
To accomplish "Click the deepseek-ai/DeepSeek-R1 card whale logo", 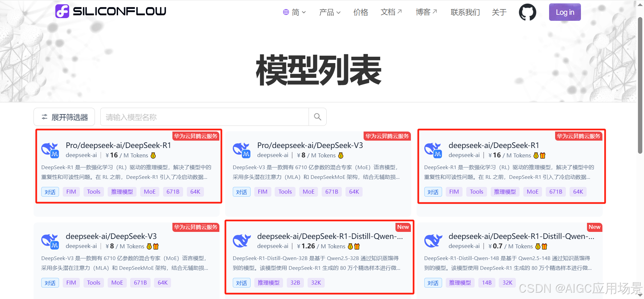I will (433, 150).
